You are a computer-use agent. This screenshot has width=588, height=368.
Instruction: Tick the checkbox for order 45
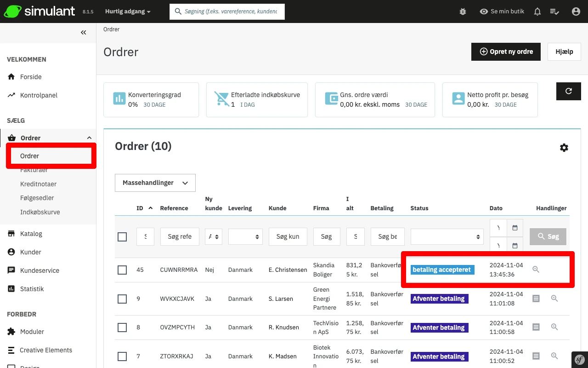pyautogui.click(x=122, y=270)
